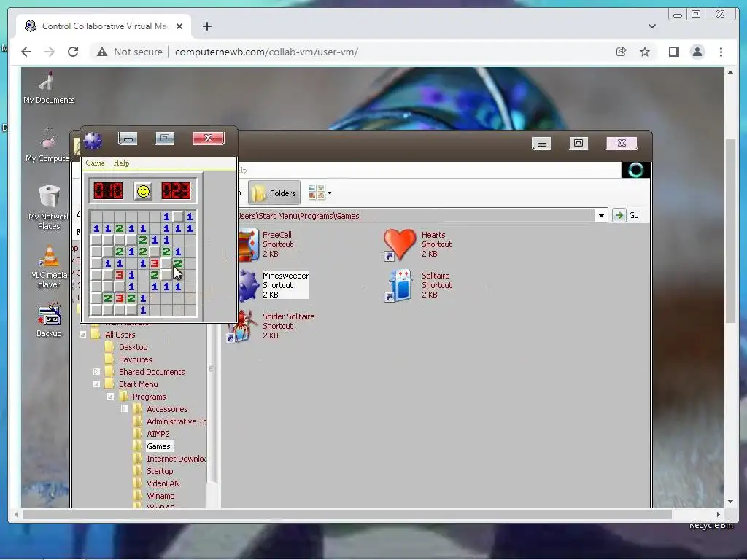Select the Control Collaborative Virtual Machine tab
The height and width of the screenshot is (560, 747).
click(104, 26)
